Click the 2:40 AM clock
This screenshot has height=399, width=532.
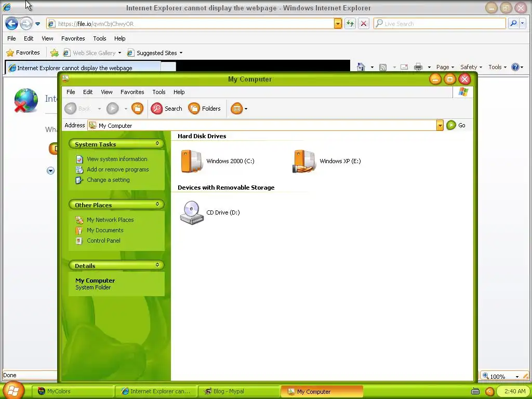pos(515,391)
